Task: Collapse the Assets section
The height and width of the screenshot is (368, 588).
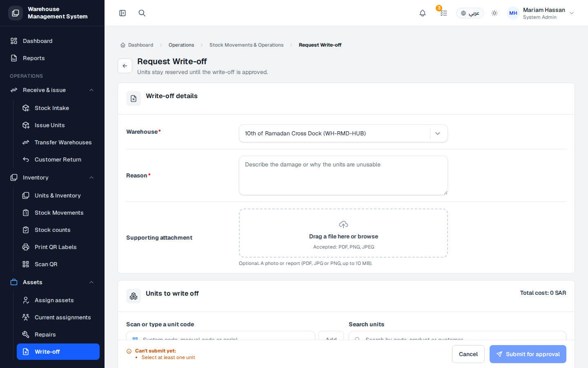Action: point(91,282)
